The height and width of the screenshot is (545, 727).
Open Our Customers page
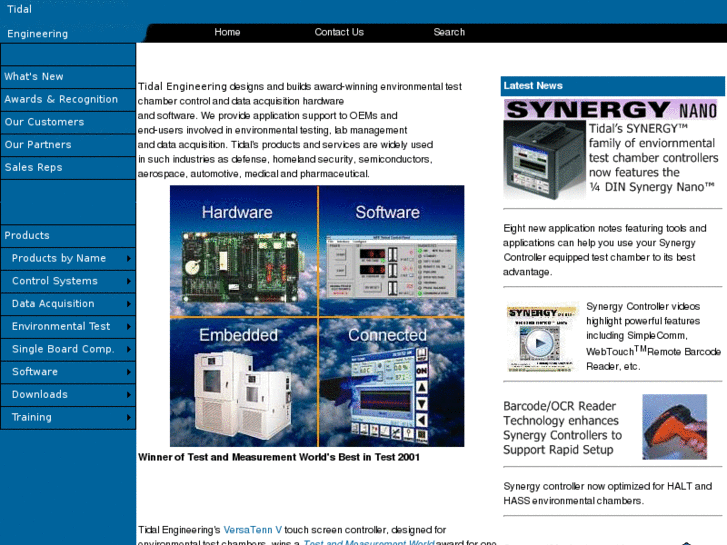68,122
